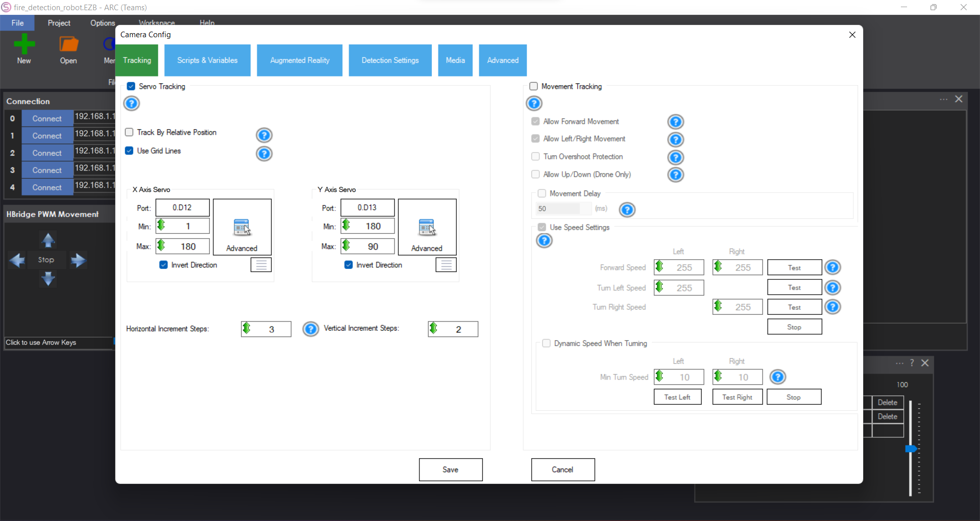Click Test for Forward Speed

point(795,267)
